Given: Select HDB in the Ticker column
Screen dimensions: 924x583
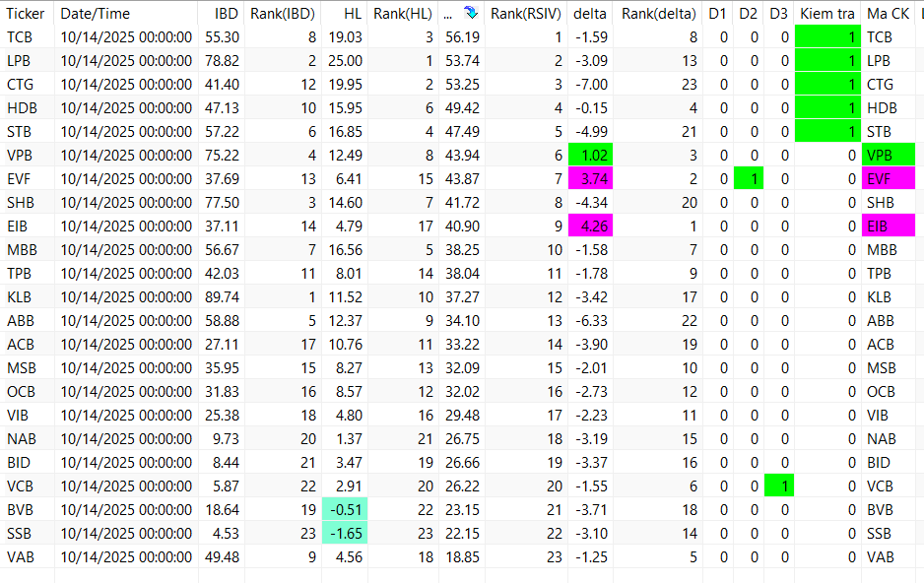Looking at the screenshot, I should click(x=22, y=107).
